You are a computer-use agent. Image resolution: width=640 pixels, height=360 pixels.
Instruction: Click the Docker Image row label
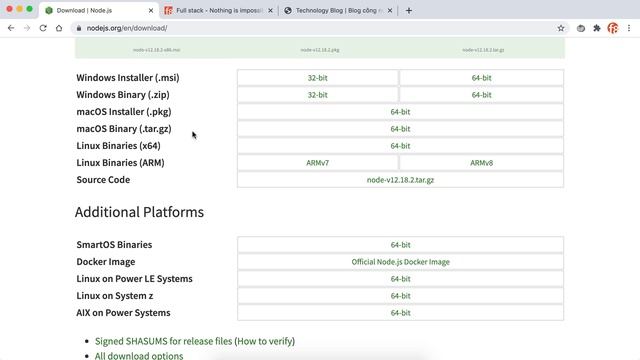pyautogui.click(x=106, y=262)
